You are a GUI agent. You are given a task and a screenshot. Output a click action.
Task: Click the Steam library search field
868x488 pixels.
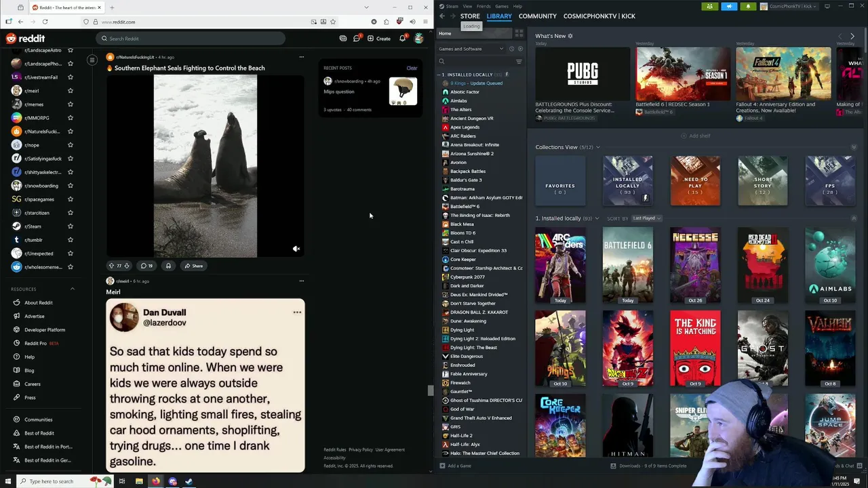click(x=475, y=62)
